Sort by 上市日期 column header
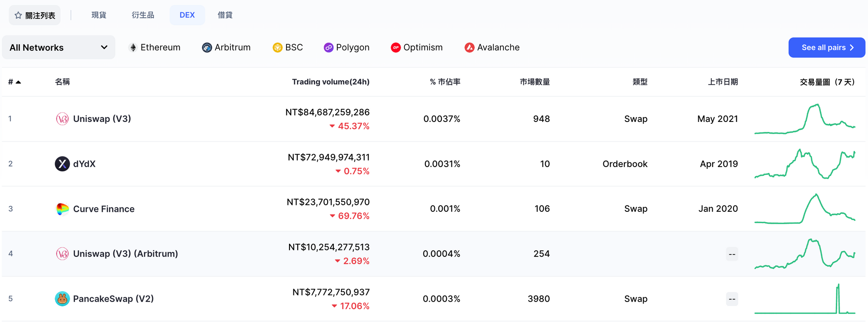The height and width of the screenshot is (322, 868). coord(723,82)
